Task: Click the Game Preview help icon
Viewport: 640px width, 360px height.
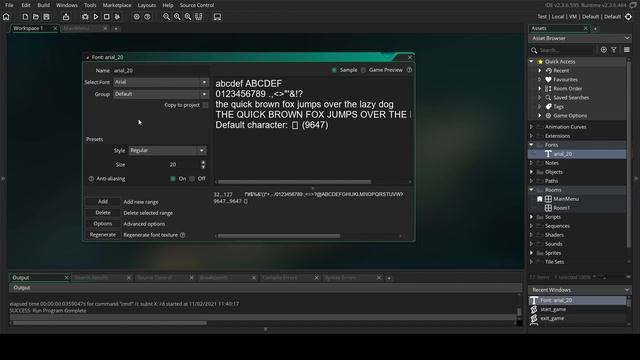Action: point(409,70)
